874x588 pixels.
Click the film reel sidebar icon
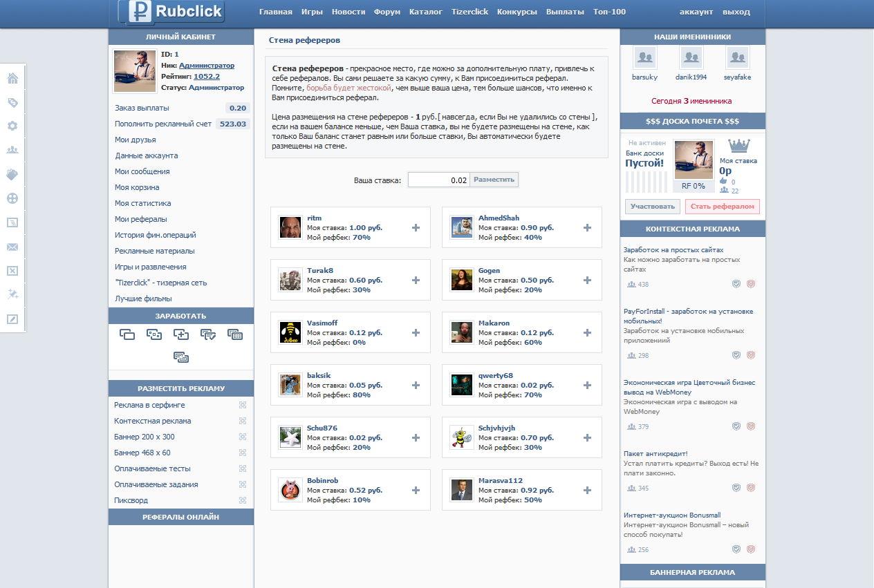12,198
